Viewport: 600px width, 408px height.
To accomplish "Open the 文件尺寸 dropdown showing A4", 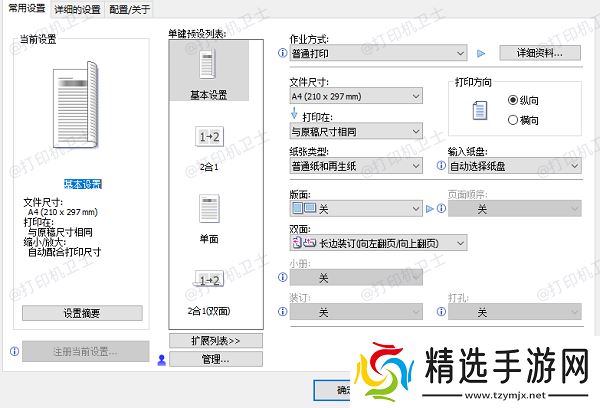I will click(356, 96).
